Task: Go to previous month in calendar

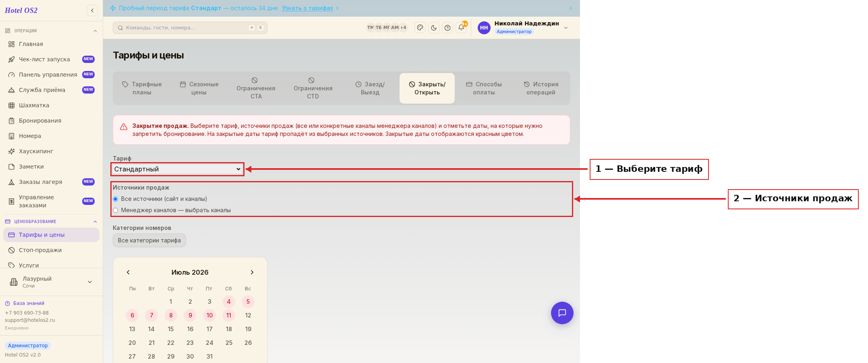Action: (x=128, y=272)
